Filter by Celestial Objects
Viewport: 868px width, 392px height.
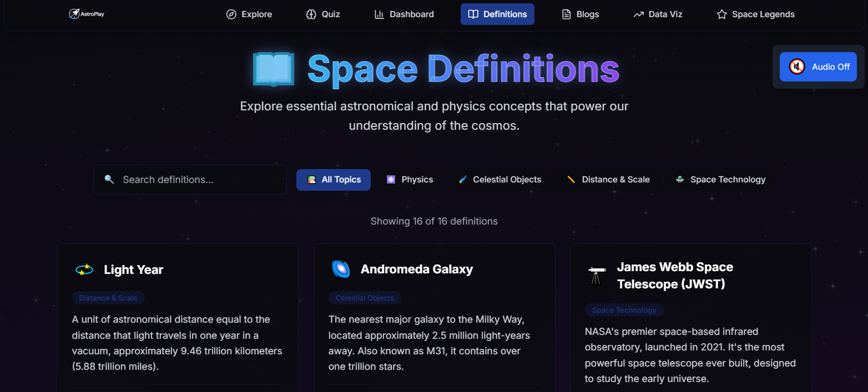click(499, 180)
